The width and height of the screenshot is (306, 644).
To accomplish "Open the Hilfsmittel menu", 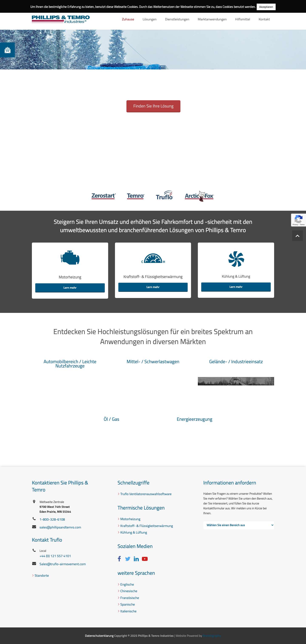I will [x=242, y=19].
